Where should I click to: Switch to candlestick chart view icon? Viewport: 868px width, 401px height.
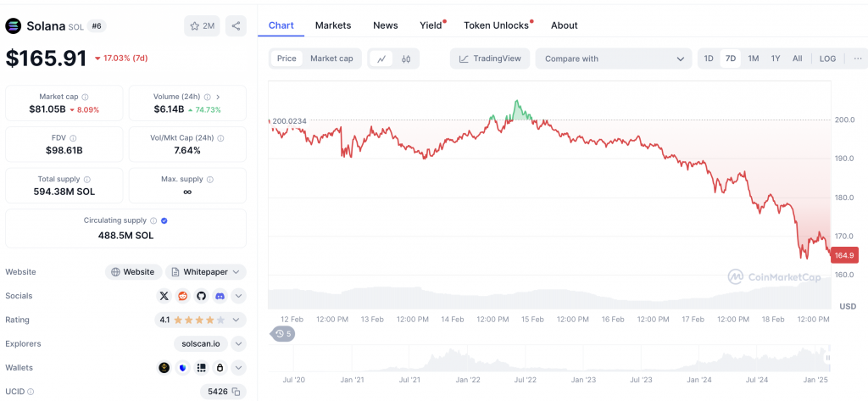click(x=406, y=58)
